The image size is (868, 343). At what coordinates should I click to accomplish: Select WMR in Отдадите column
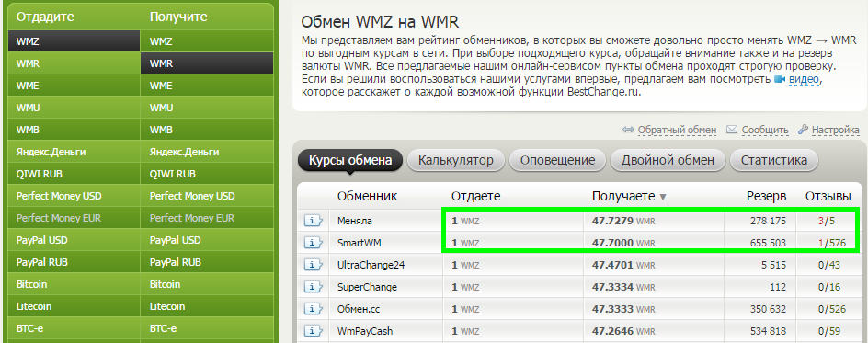(74, 63)
